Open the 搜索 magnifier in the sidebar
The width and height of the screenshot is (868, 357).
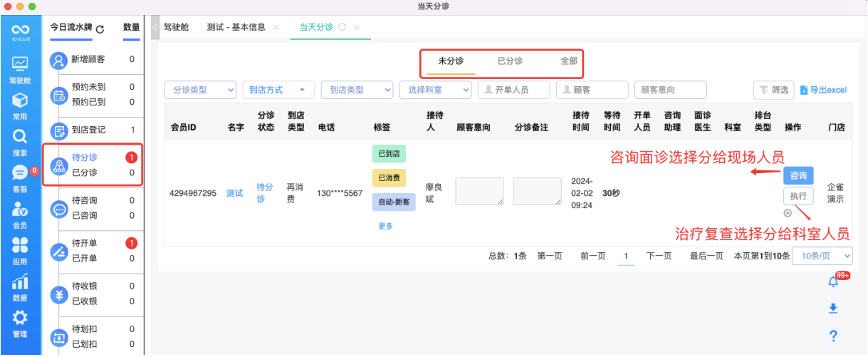coord(20,142)
